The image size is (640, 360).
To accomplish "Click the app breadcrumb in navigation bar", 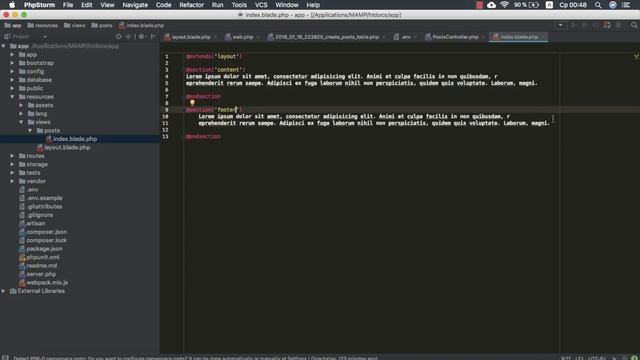I will (x=13, y=25).
